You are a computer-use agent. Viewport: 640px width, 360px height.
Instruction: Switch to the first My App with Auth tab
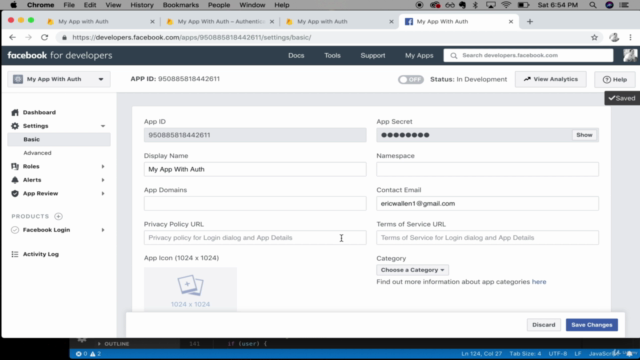pos(100,22)
